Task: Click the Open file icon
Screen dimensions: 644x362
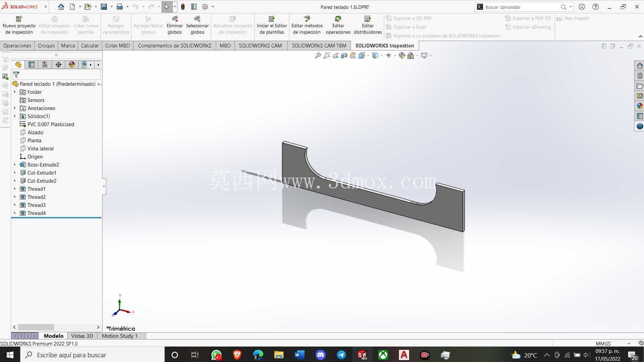Action: pos(88,7)
